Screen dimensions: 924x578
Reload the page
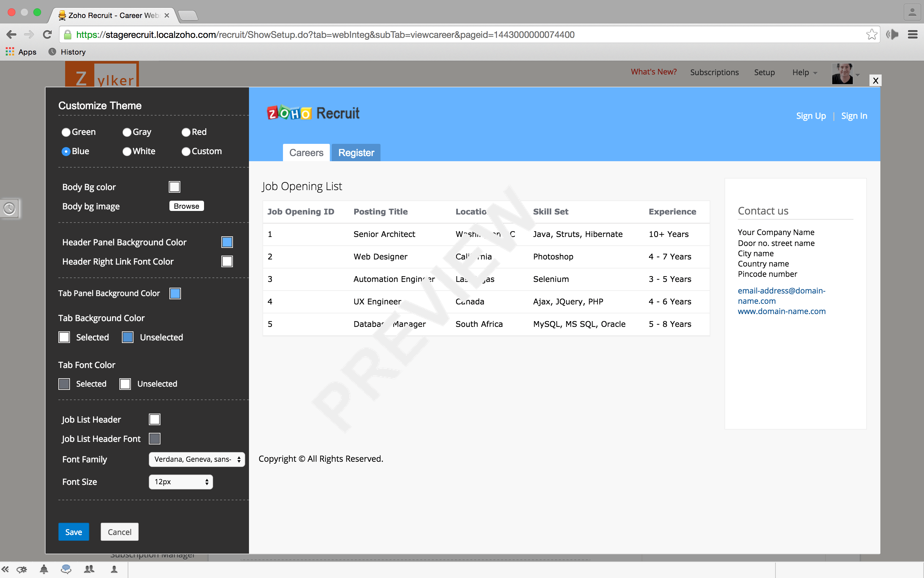47,34
